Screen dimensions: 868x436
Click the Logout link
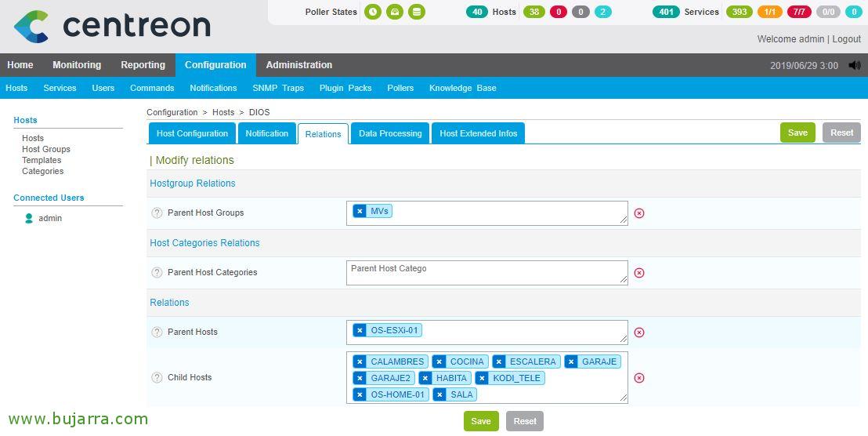tap(846, 39)
